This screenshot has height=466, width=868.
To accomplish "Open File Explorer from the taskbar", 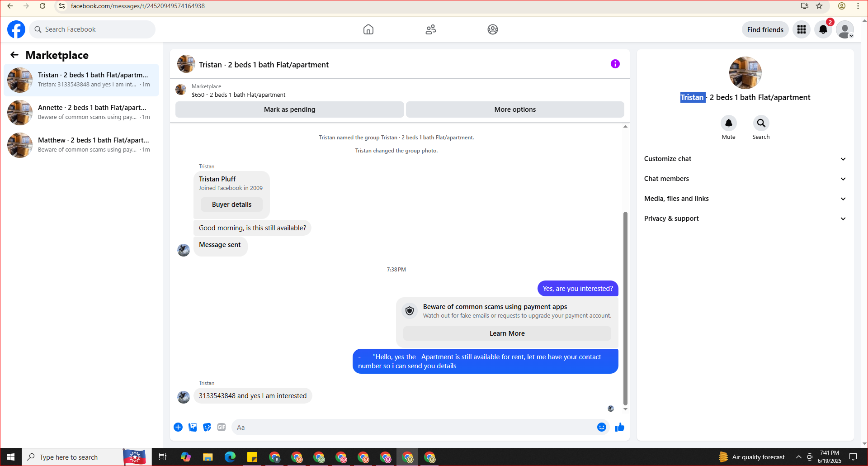I will point(208,457).
